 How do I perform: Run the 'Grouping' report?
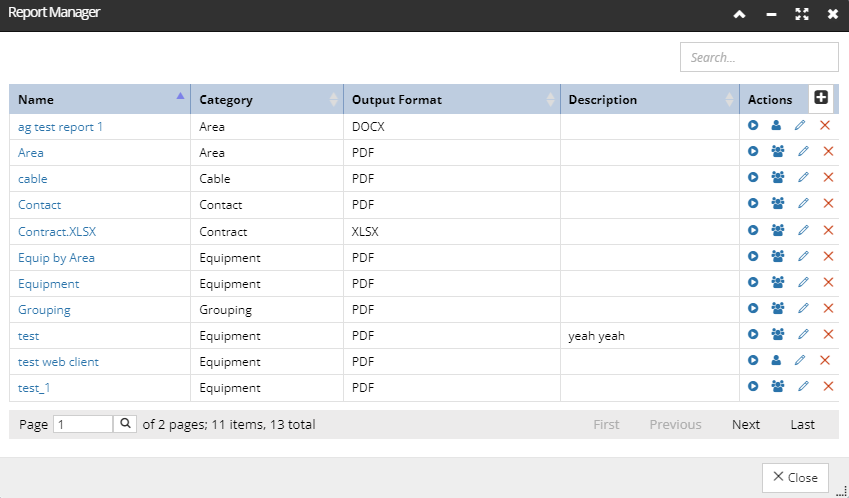tap(753, 308)
